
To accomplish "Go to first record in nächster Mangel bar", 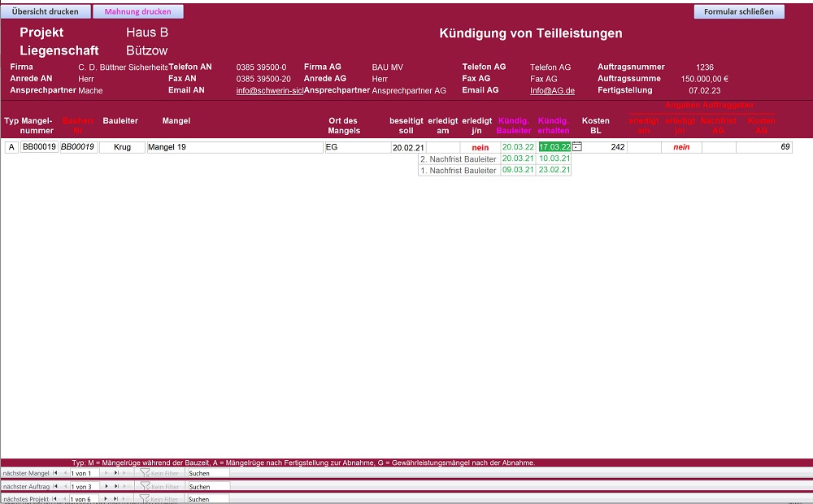I will click(x=55, y=473).
